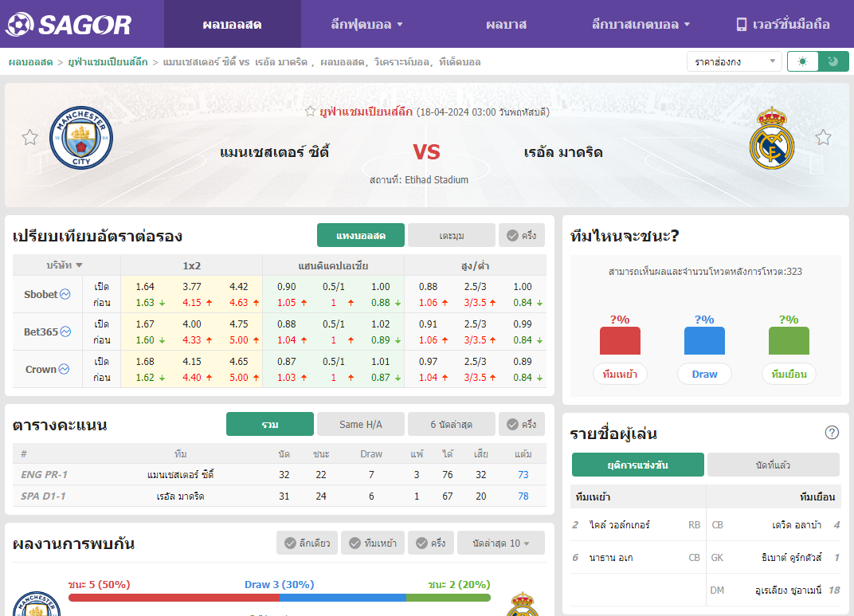Click player เดวิด อลาบ้า in lineup
This screenshot has width=854, height=616.
[797, 524]
